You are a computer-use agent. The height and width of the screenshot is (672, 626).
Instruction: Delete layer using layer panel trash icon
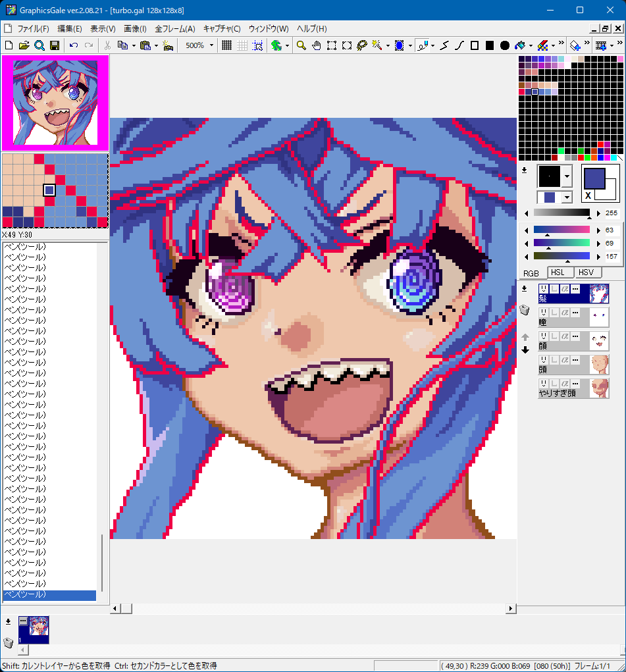tap(525, 310)
